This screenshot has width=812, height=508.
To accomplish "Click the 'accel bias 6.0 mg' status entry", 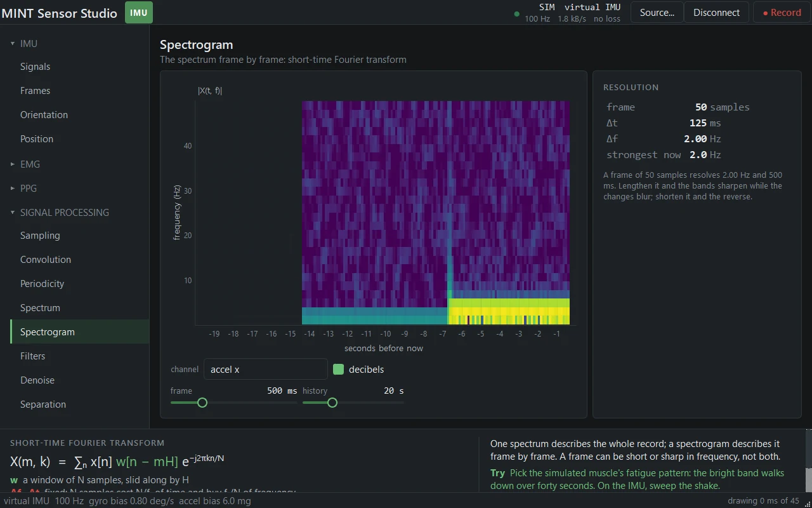I will [x=215, y=501].
